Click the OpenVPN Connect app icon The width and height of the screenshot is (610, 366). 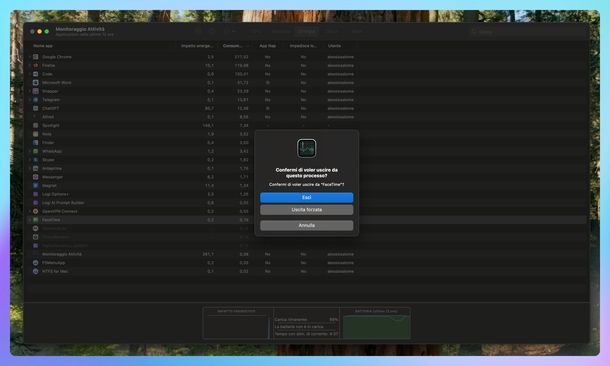tap(35, 211)
